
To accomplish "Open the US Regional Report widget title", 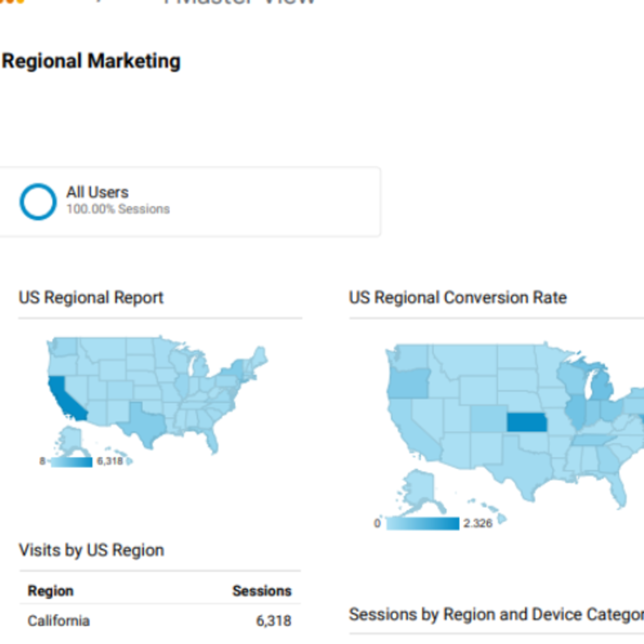I will pos(91,297).
